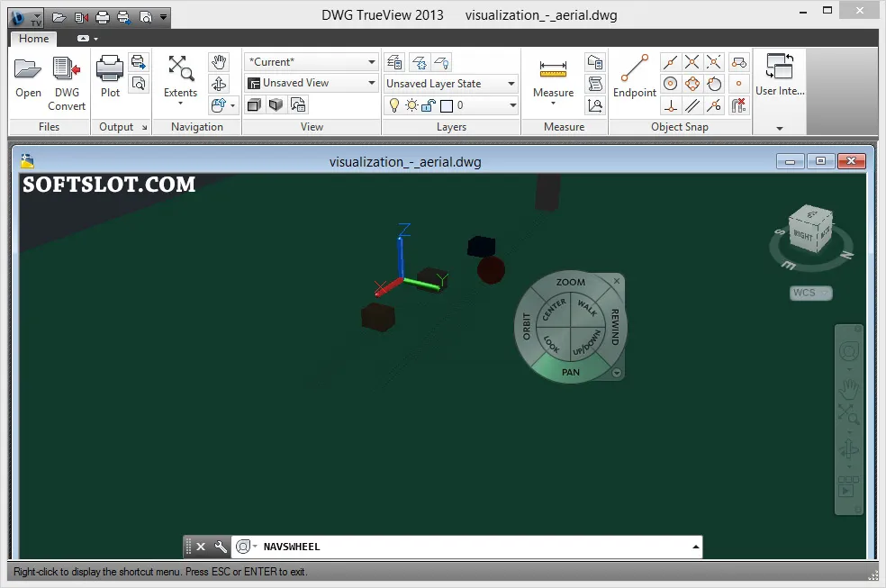Click the WCS coordinate system button
The height and width of the screenshot is (588, 886).
(x=811, y=293)
